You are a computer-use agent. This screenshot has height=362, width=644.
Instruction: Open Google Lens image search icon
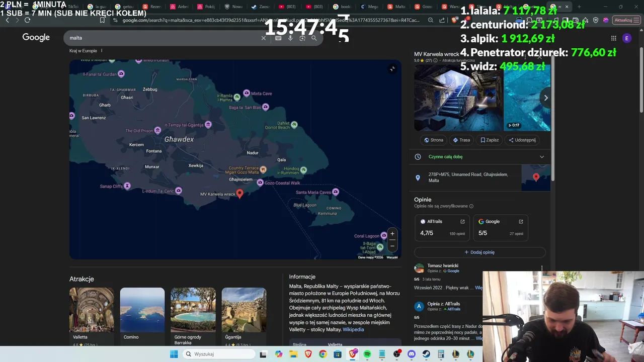[x=302, y=38]
